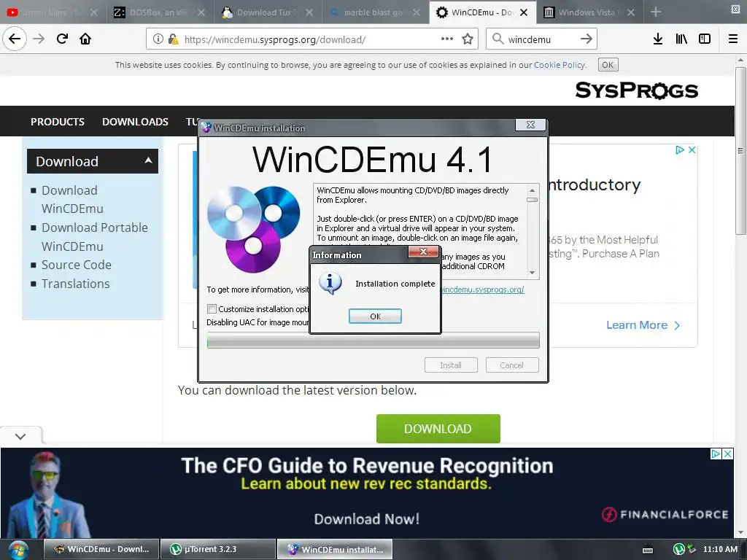Screen dimensions: 747x560
Task: Collapse the Download sidebar section arrow
Action: (148, 160)
